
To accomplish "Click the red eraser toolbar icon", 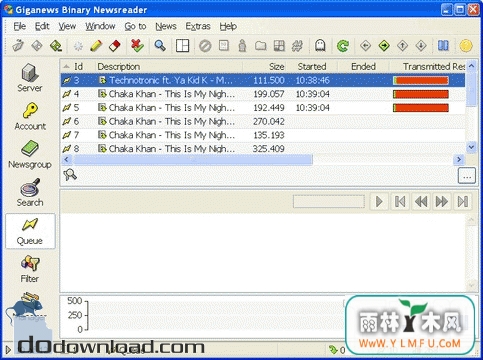I will coord(114,46).
